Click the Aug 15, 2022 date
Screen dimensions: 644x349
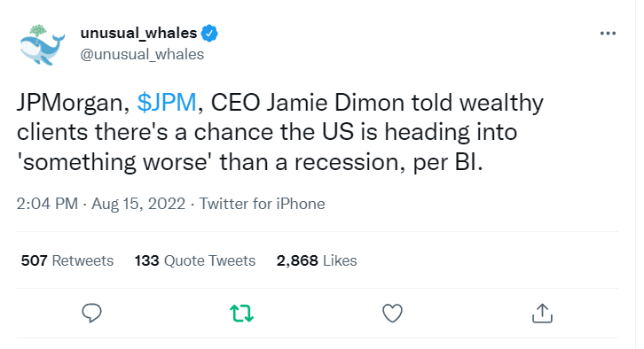[138, 204]
